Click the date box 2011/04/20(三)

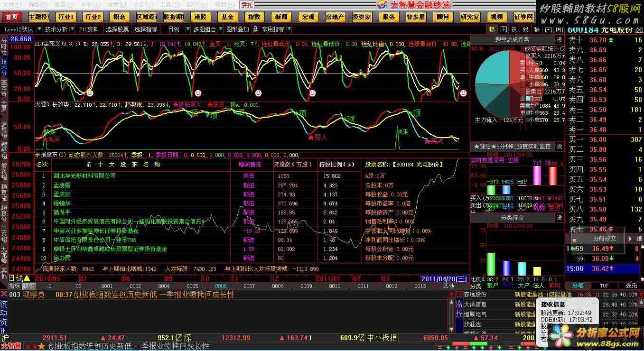[x=445, y=278]
